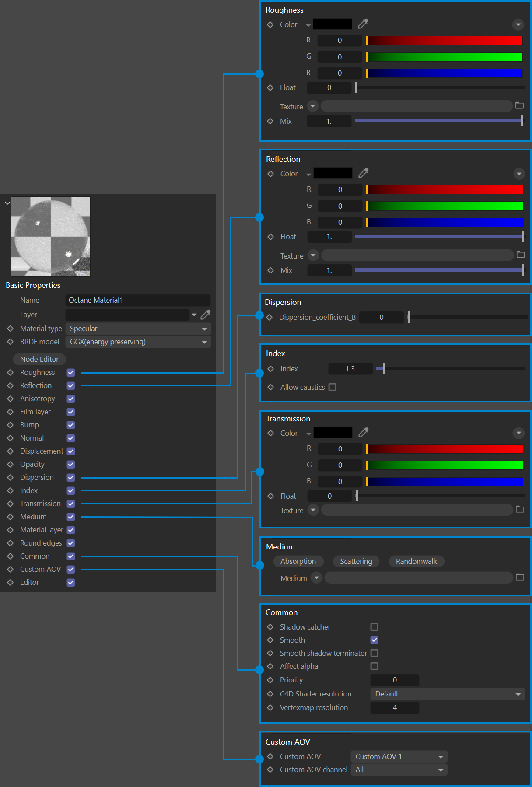
Task: Browse file for Medium slot
Action: (519, 577)
